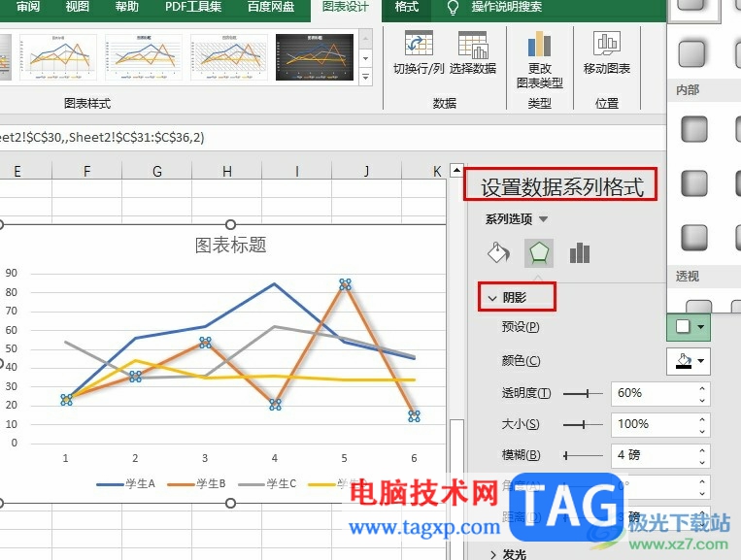
Task: Open the 系列选项 dropdown arrow
Action: 544,219
